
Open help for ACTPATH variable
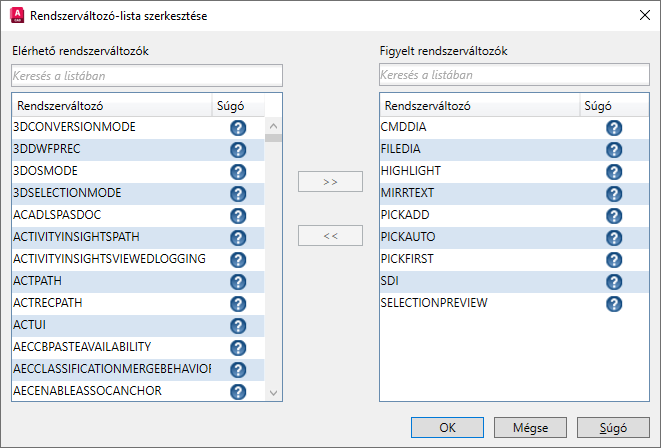point(238,282)
